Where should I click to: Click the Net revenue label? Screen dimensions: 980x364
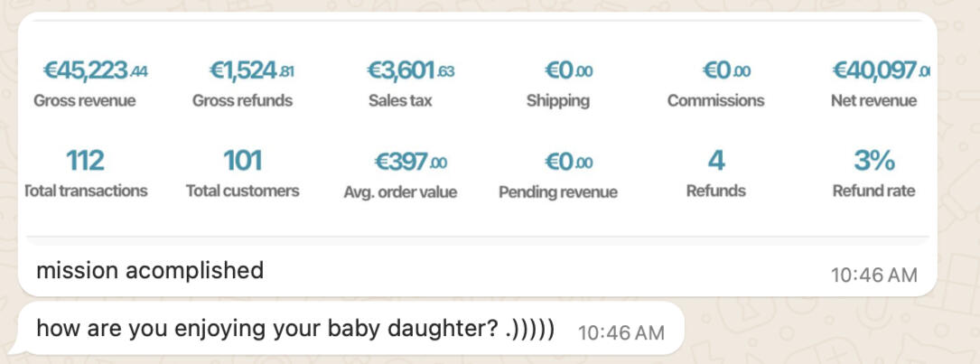pos(873,100)
